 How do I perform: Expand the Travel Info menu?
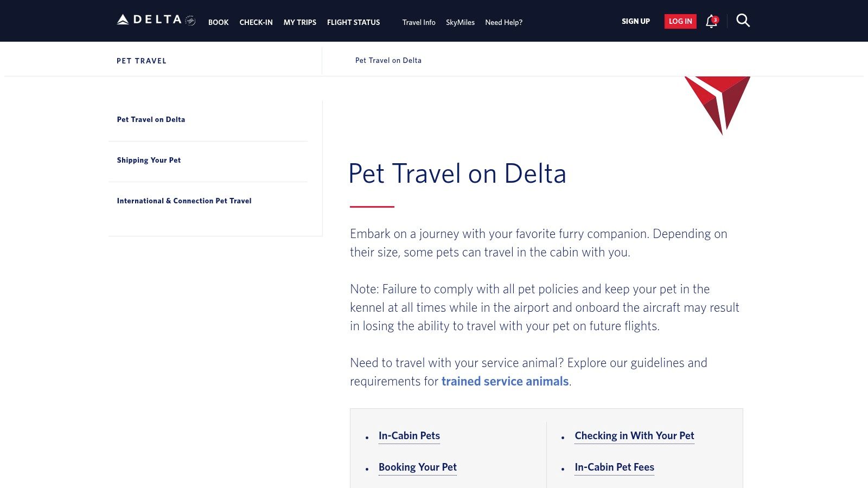coord(418,22)
